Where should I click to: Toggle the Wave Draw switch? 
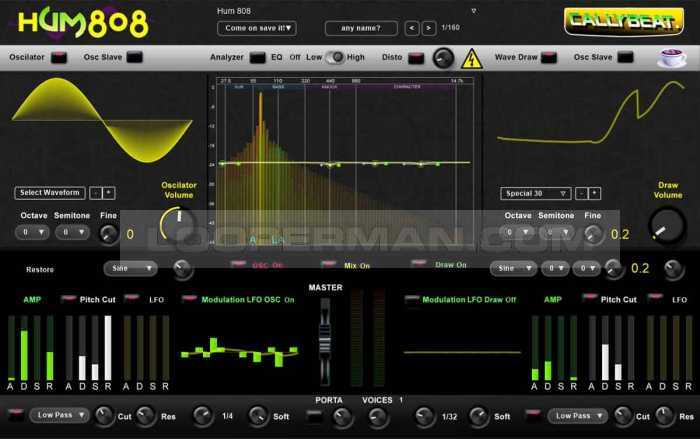click(x=555, y=58)
